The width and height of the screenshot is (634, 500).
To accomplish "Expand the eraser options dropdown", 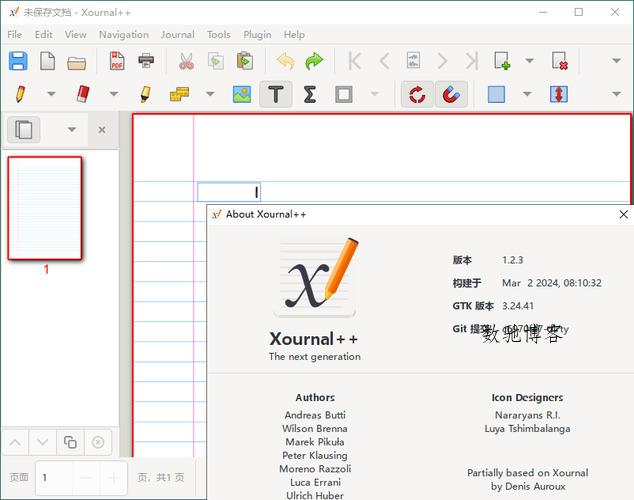I will coord(114,94).
